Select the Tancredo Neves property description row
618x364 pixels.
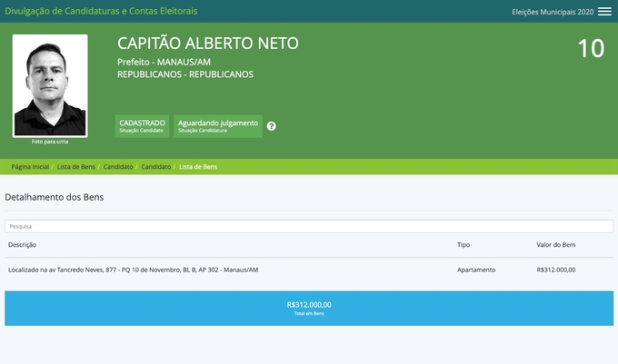pos(133,270)
